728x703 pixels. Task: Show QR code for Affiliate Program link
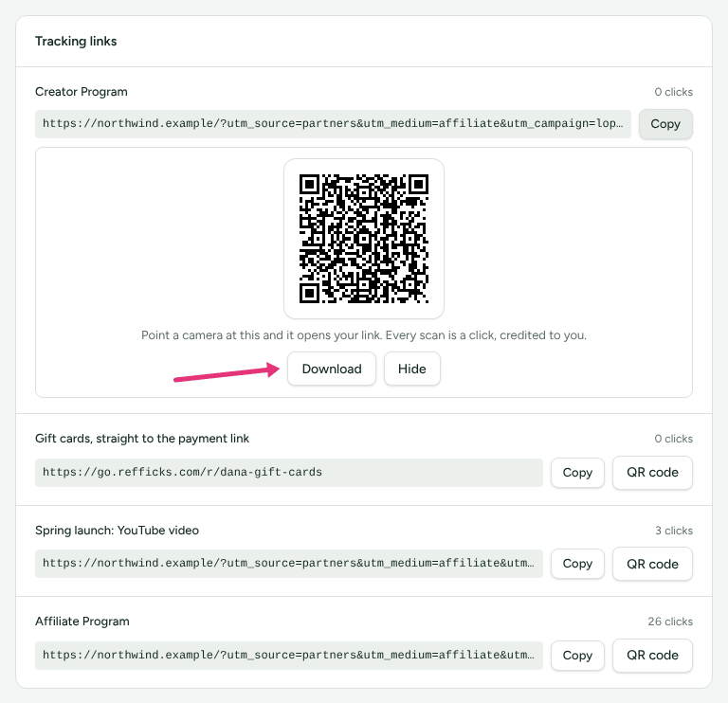pyautogui.click(x=652, y=656)
